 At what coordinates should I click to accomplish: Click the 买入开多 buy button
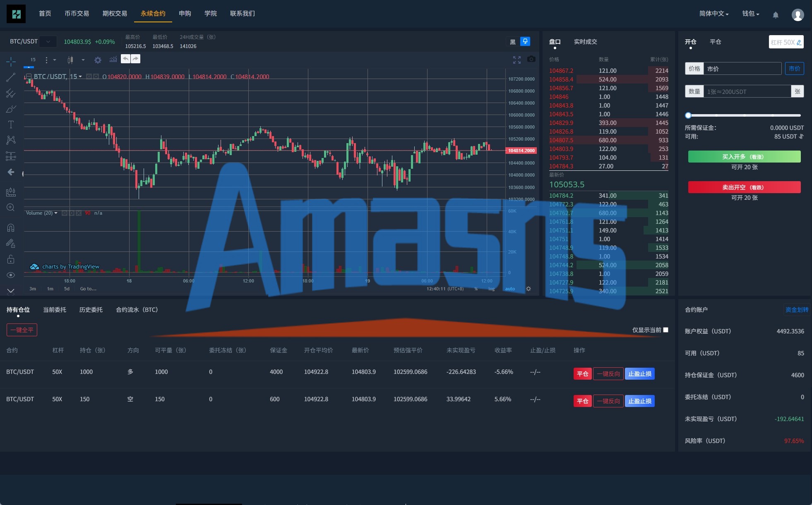pos(744,157)
